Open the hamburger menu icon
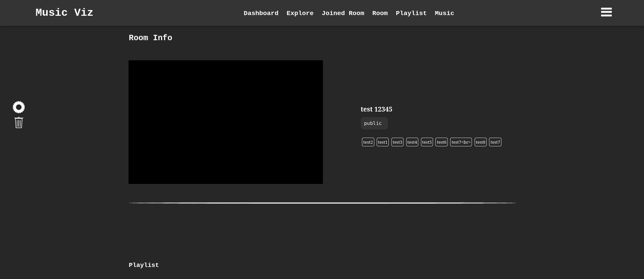This screenshot has width=644, height=279. 606,12
